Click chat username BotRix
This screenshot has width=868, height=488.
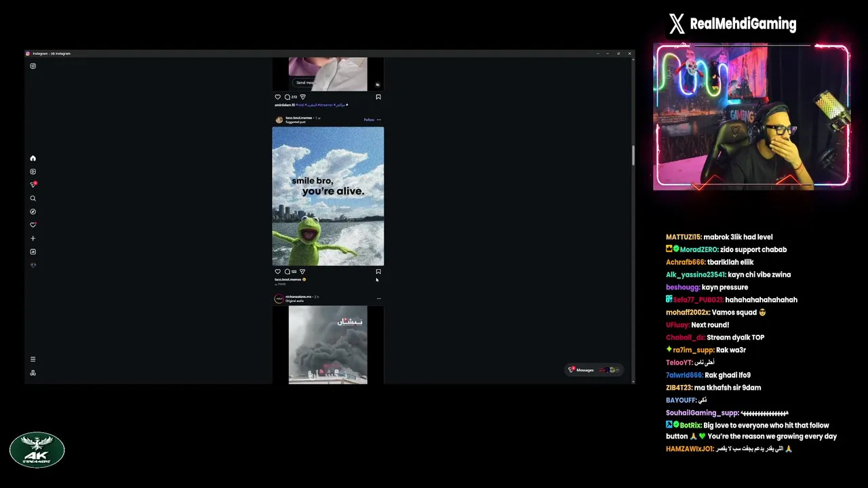[x=690, y=426]
